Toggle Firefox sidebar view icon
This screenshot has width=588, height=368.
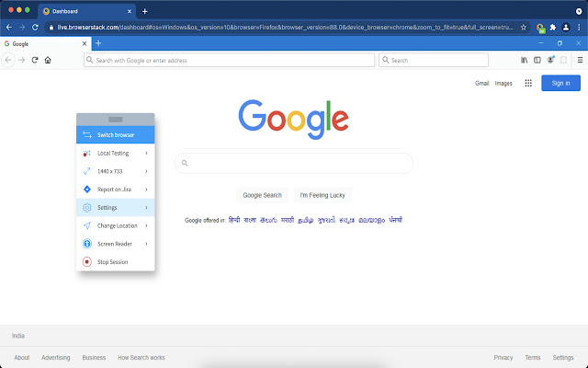537,60
